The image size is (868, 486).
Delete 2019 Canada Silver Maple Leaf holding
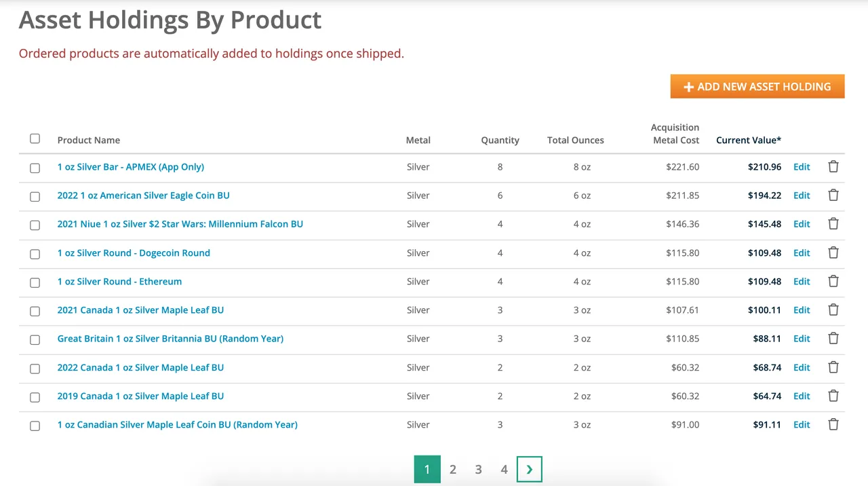(x=833, y=396)
